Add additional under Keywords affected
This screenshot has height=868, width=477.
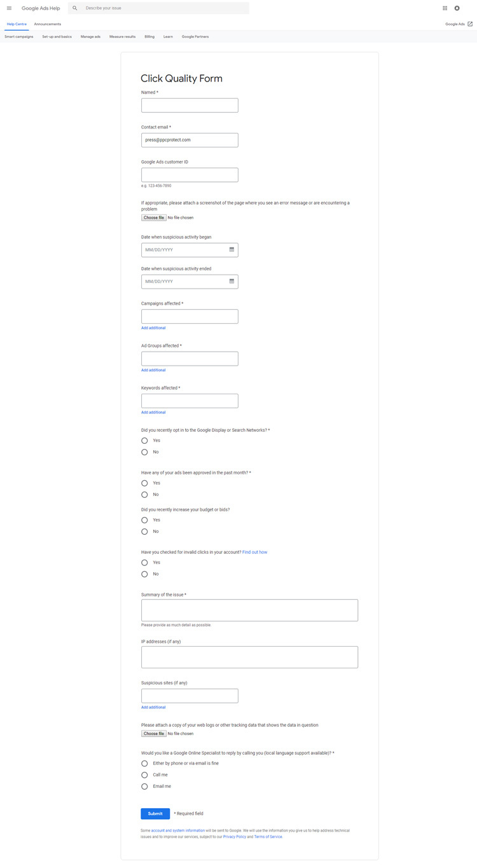click(153, 413)
